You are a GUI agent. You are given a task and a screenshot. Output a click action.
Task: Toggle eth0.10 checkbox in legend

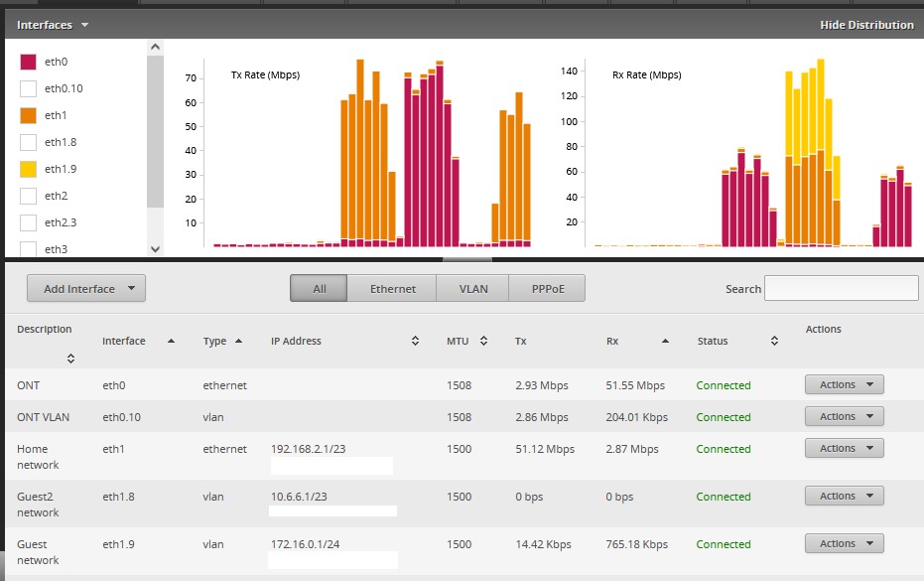[x=29, y=88]
